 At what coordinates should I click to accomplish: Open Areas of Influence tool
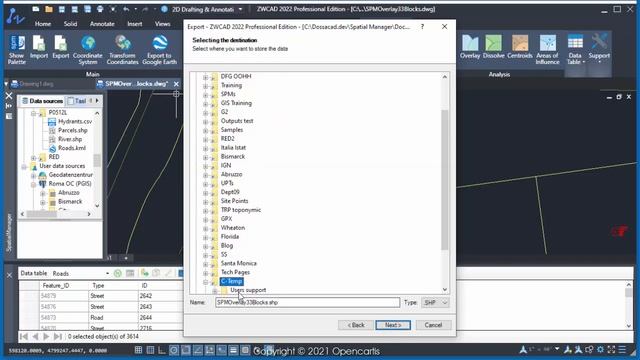(547, 49)
